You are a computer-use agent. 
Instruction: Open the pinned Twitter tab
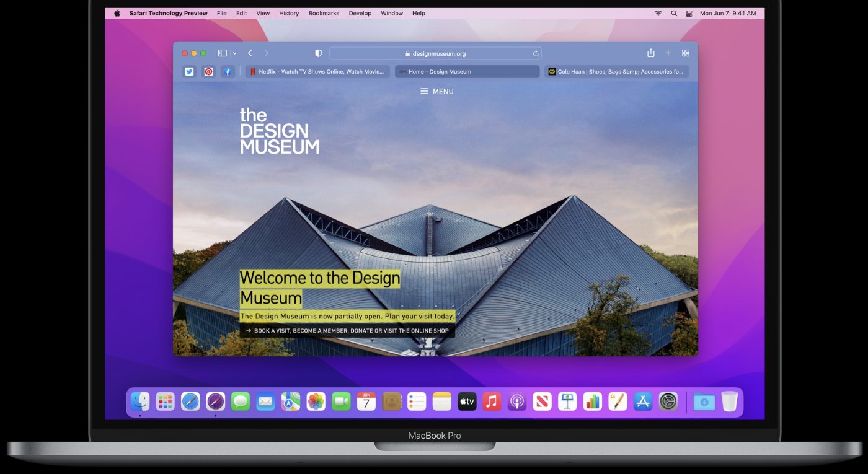(189, 71)
